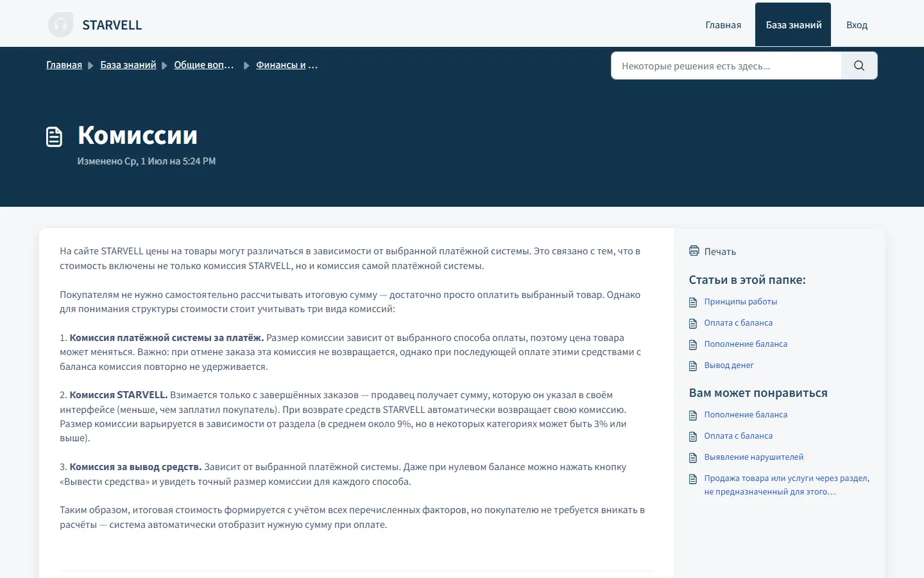This screenshot has height=578, width=924.
Task: Click the bold text Комиссия STARVELL
Action: coord(119,395)
